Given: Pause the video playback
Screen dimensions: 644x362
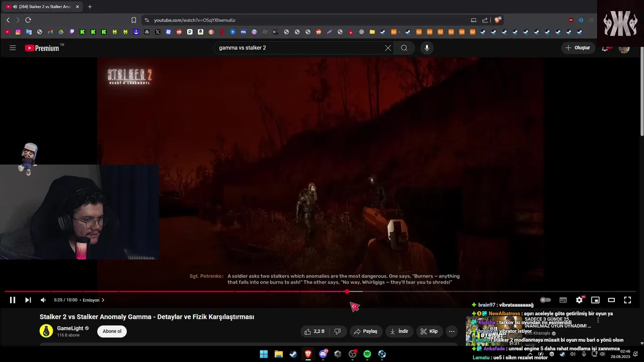Looking at the screenshot, I should coord(13,300).
